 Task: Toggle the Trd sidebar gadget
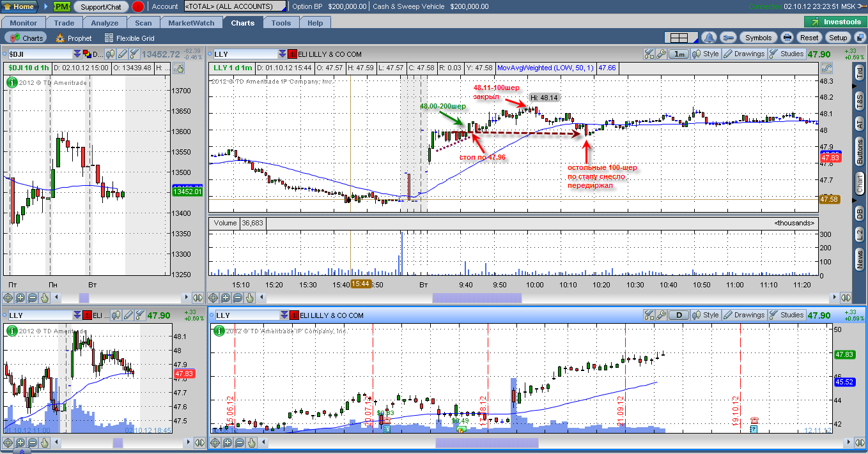click(x=860, y=74)
